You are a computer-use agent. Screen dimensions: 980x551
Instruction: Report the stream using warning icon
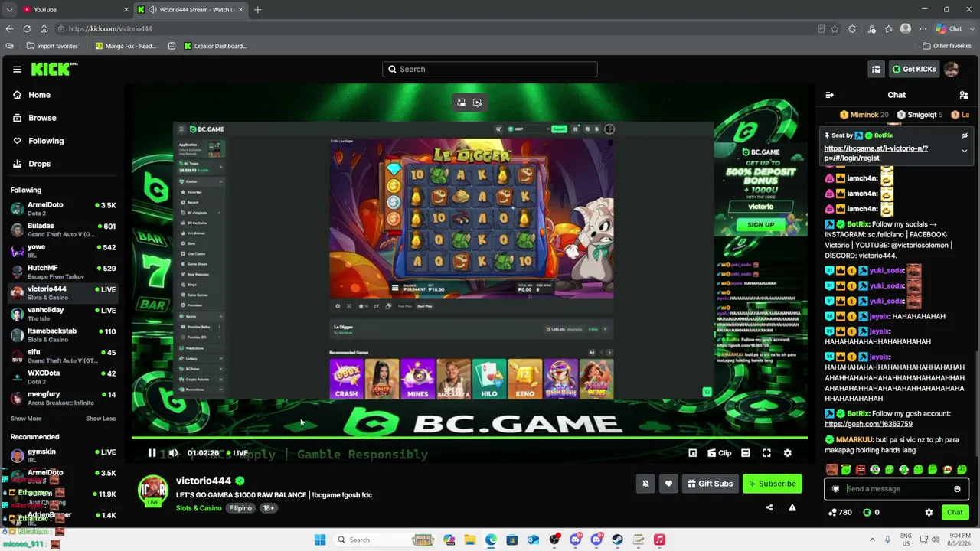tap(792, 507)
